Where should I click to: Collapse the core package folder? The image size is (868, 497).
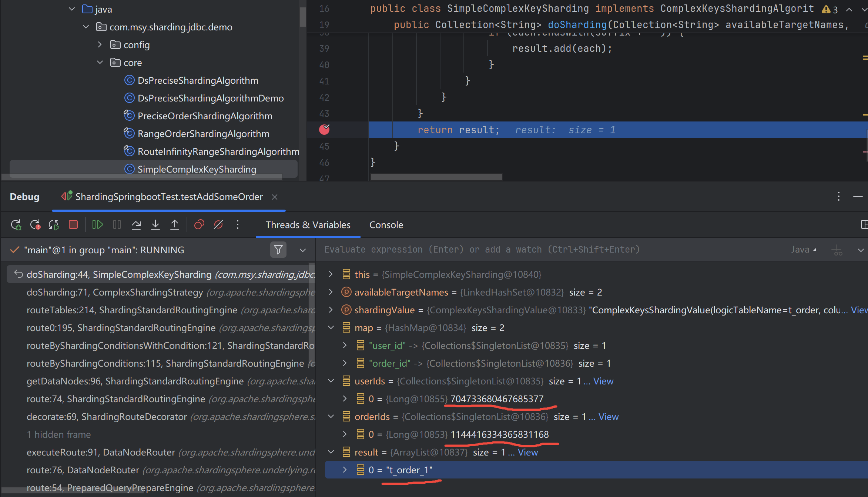coord(100,63)
